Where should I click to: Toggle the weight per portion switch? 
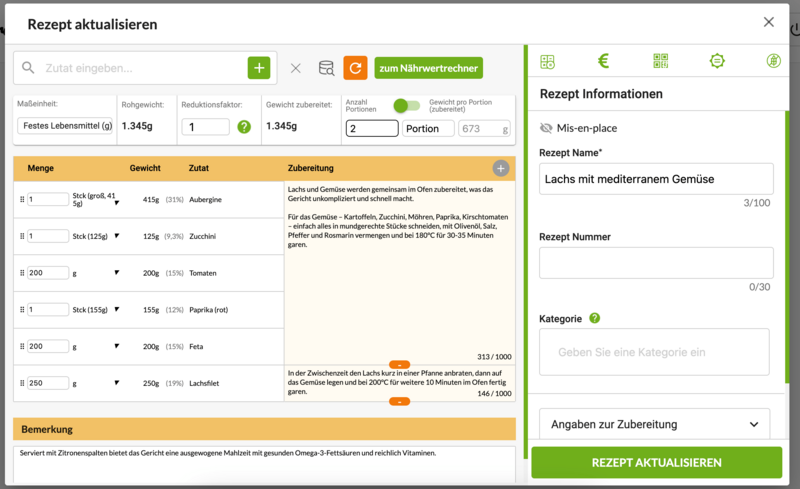(x=406, y=105)
